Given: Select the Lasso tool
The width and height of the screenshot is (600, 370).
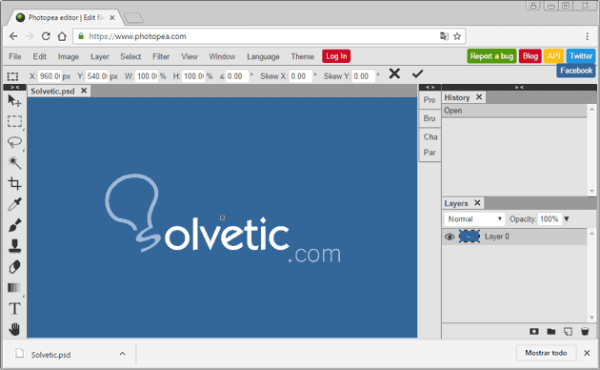Looking at the screenshot, I should click(x=15, y=142).
